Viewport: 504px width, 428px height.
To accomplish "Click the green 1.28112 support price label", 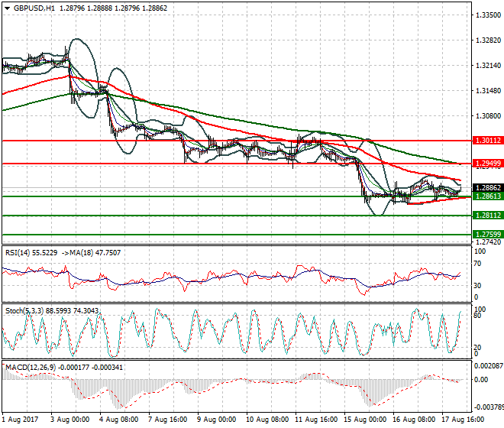I will pyautogui.click(x=488, y=216).
